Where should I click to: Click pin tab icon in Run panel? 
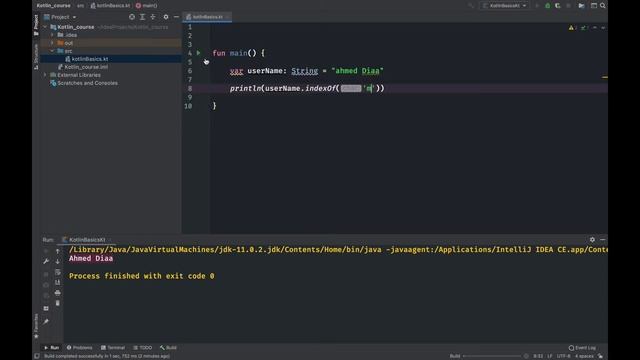(x=46, y=322)
